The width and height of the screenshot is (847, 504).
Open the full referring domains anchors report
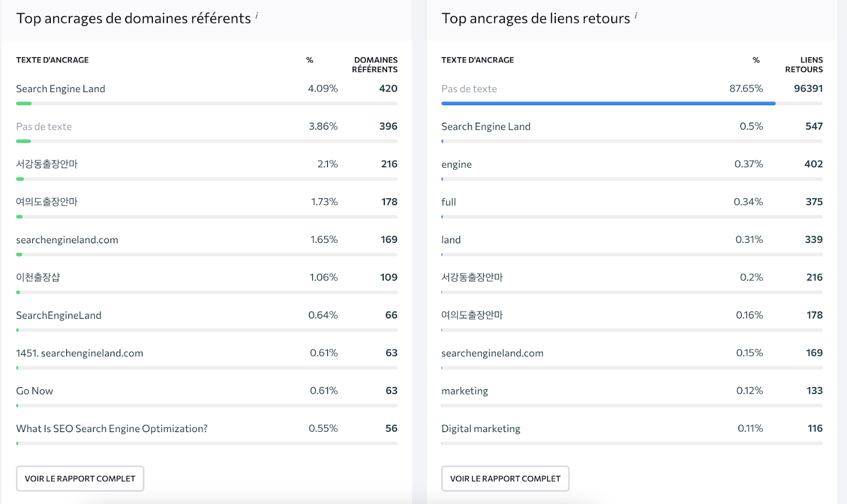[x=80, y=479]
